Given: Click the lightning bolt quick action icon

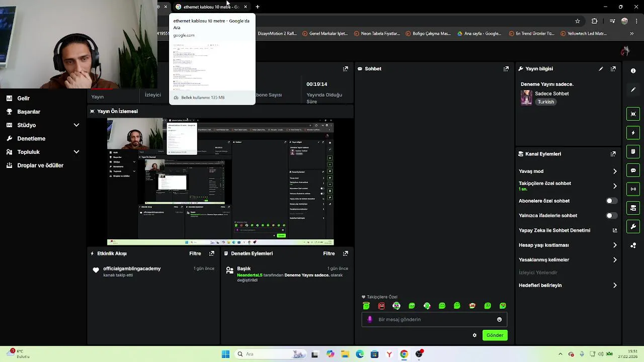Looking at the screenshot, I should 633,133.
